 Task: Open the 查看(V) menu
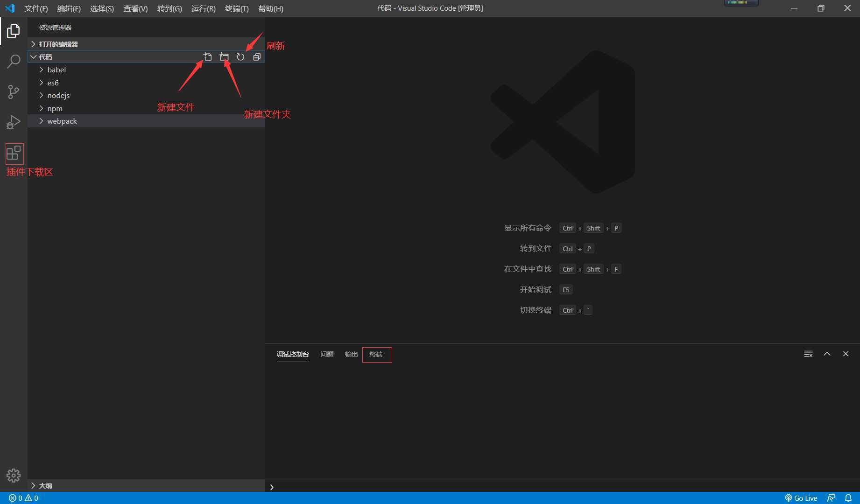[x=135, y=8]
